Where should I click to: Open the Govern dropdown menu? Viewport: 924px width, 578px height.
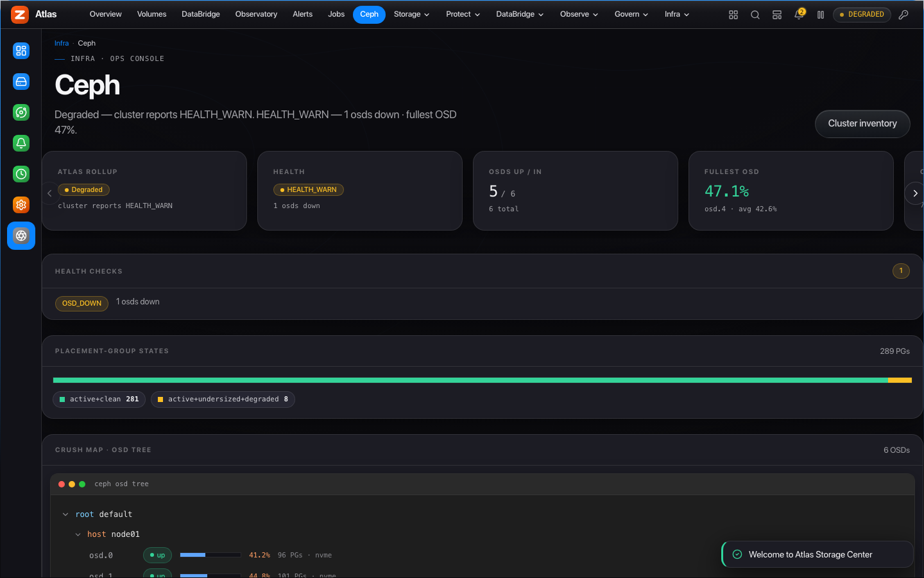[631, 14]
